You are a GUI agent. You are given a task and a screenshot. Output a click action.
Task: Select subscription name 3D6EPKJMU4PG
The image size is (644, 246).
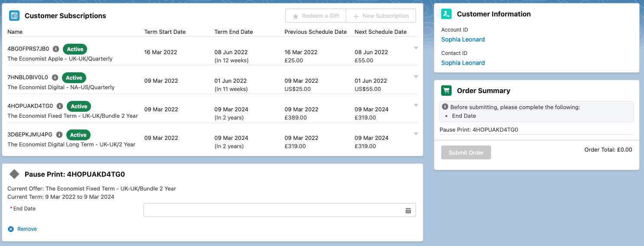(30, 135)
